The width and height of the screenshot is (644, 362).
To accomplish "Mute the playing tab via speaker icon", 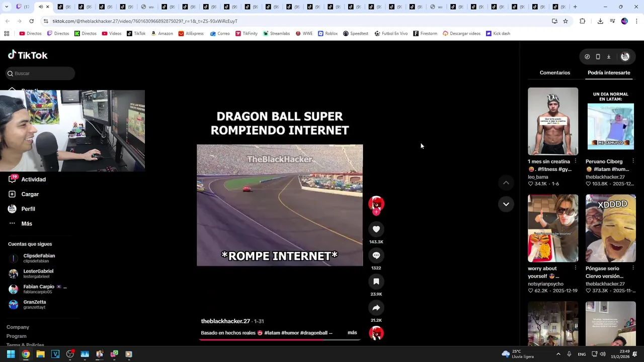I will pos(41,7).
